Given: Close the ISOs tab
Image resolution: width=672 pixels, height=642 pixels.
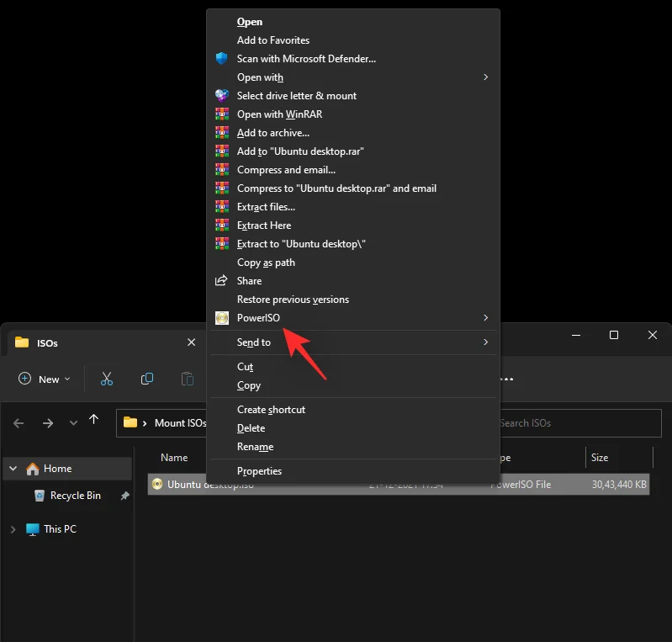Looking at the screenshot, I should tap(192, 342).
